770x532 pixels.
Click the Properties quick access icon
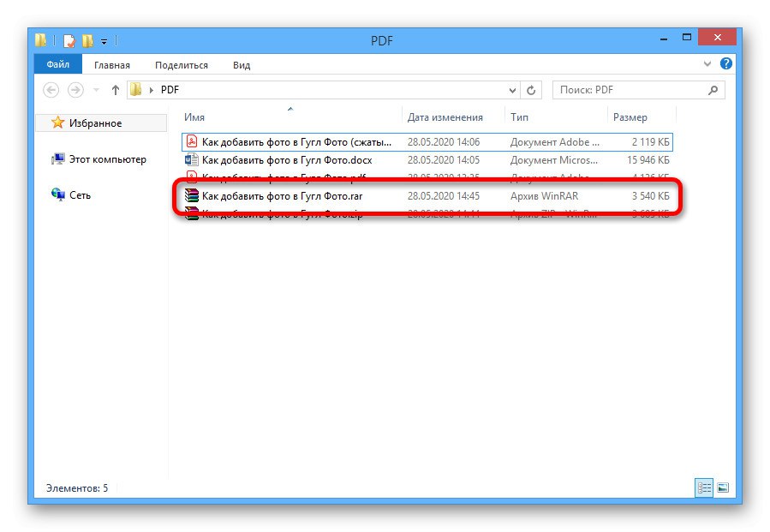pos(69,41)
